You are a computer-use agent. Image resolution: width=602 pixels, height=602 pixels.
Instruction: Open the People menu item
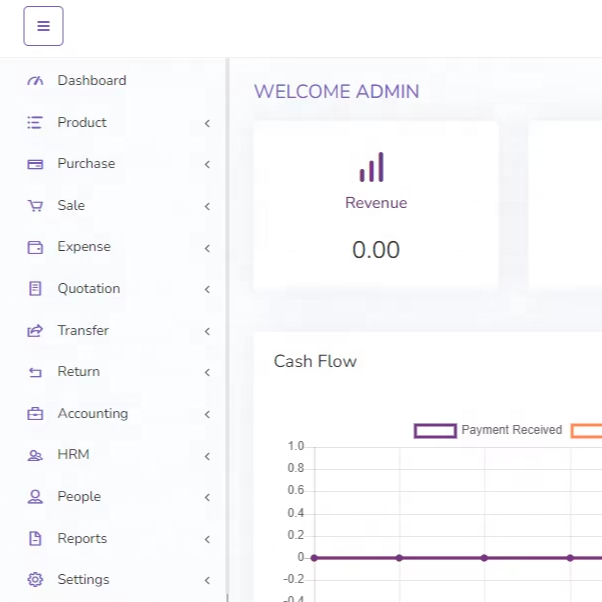point(113,497)
